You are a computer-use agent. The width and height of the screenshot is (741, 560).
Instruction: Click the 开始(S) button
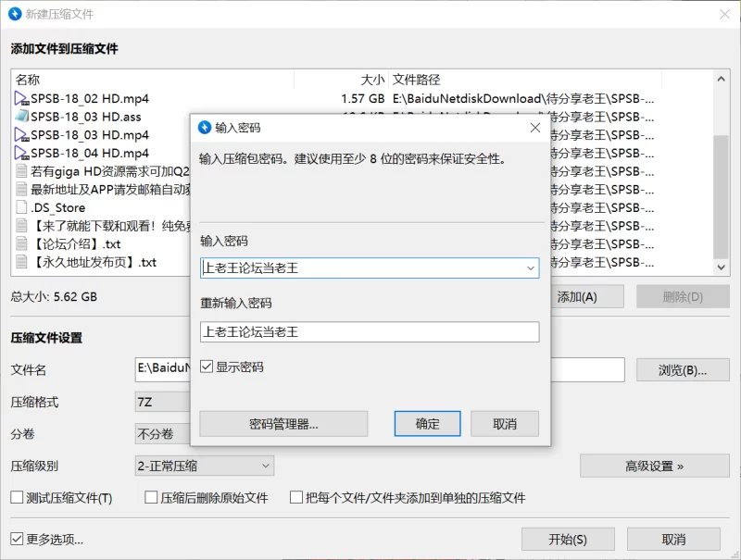(568, 539)
